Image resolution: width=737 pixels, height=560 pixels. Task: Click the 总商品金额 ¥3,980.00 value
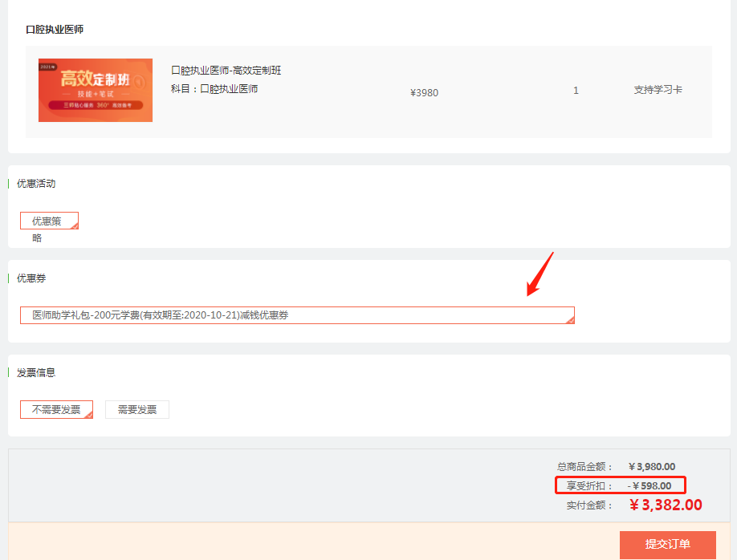[x=651, y=466]
